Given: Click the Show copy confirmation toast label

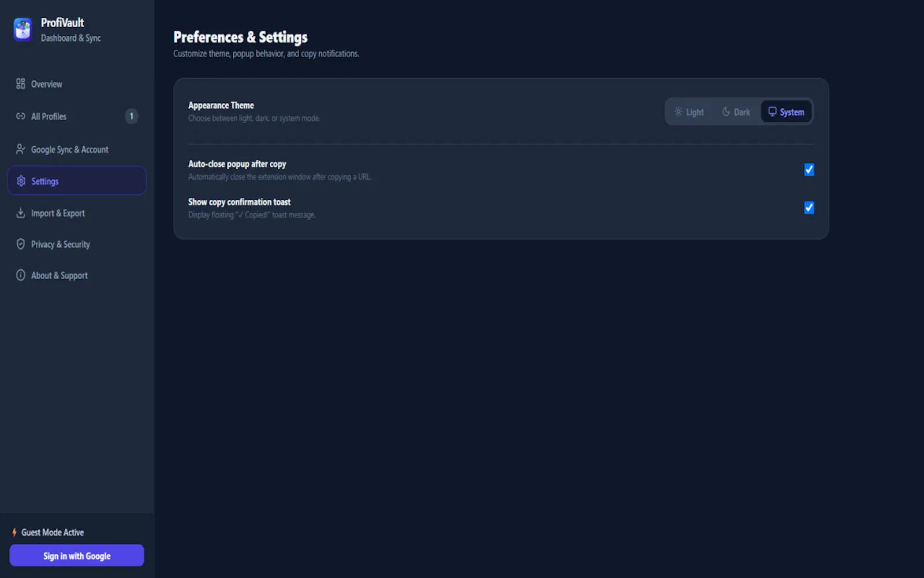Looking at the screenshot, I should point(240,202).
